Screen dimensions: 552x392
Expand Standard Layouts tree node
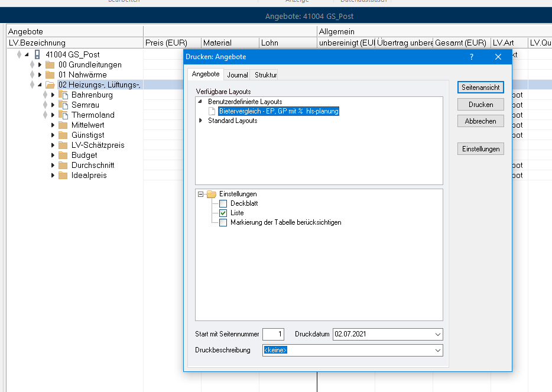coord(200,121)
